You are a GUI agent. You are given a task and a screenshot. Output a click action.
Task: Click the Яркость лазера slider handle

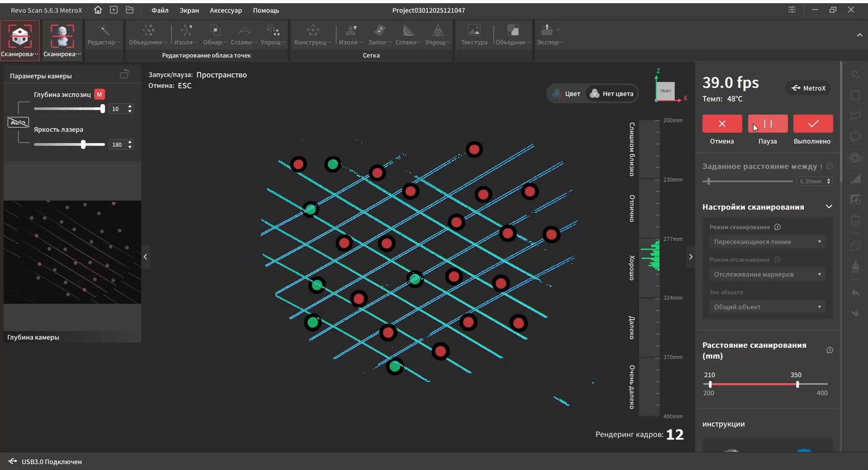(83, 144)
